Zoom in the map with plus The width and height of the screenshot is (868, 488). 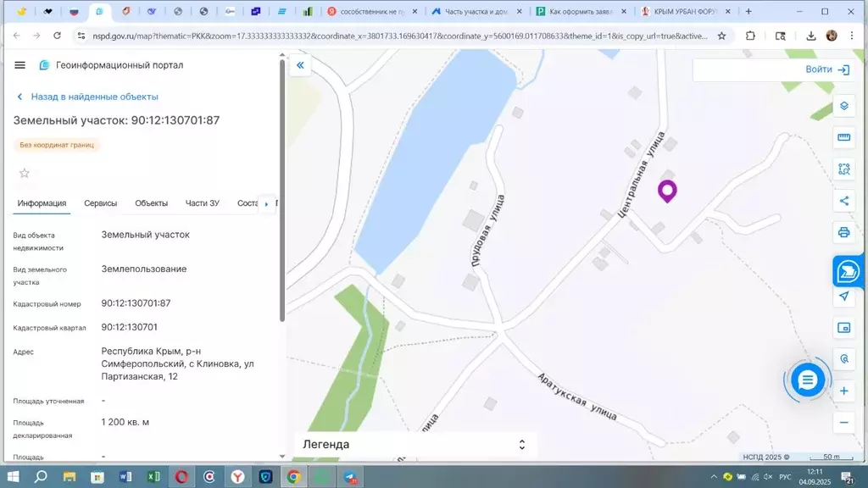pyautogui.click(x=843, y=391)
